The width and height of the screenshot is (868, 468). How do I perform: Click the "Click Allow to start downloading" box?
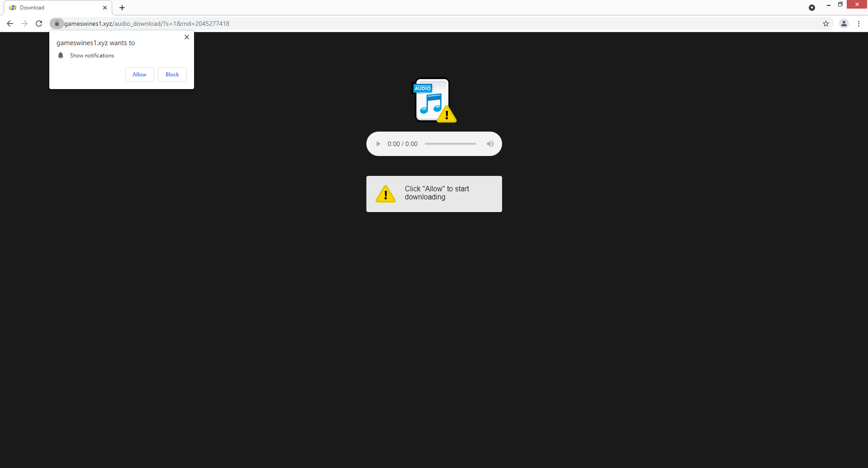434,194
